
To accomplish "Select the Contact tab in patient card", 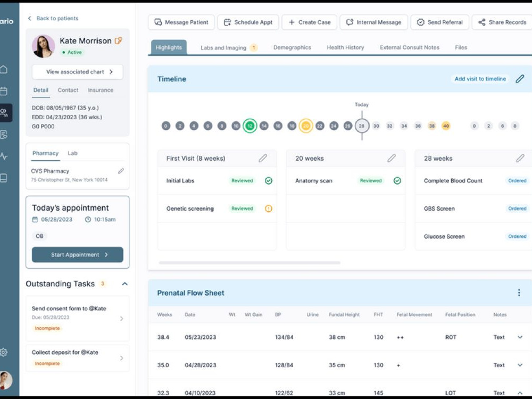I will tap(68, 90).
